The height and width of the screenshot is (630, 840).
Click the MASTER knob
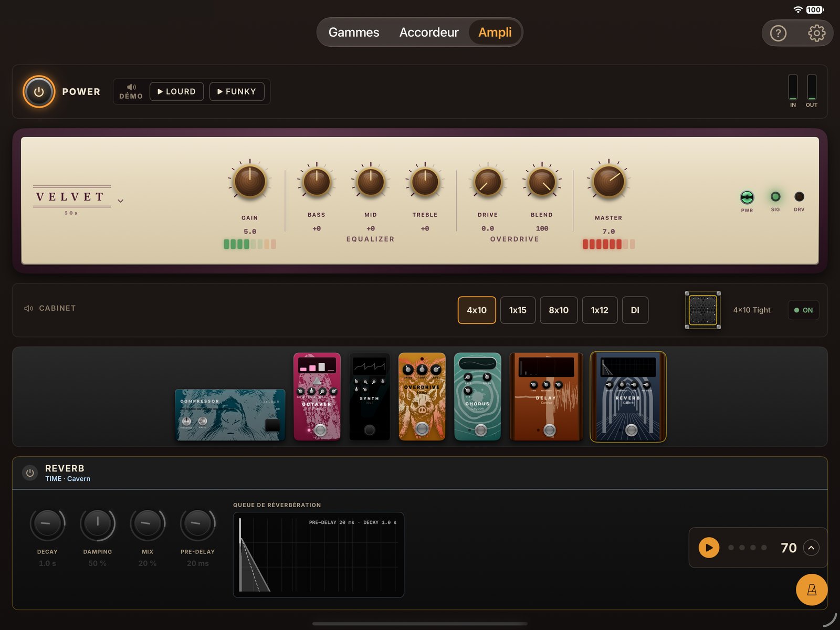[608, 181]
